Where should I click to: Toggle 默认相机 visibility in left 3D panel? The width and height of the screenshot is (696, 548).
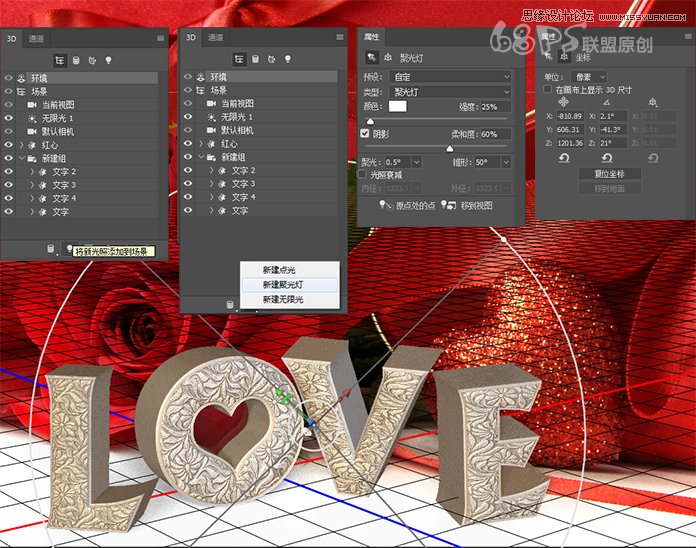click(8, 132)
